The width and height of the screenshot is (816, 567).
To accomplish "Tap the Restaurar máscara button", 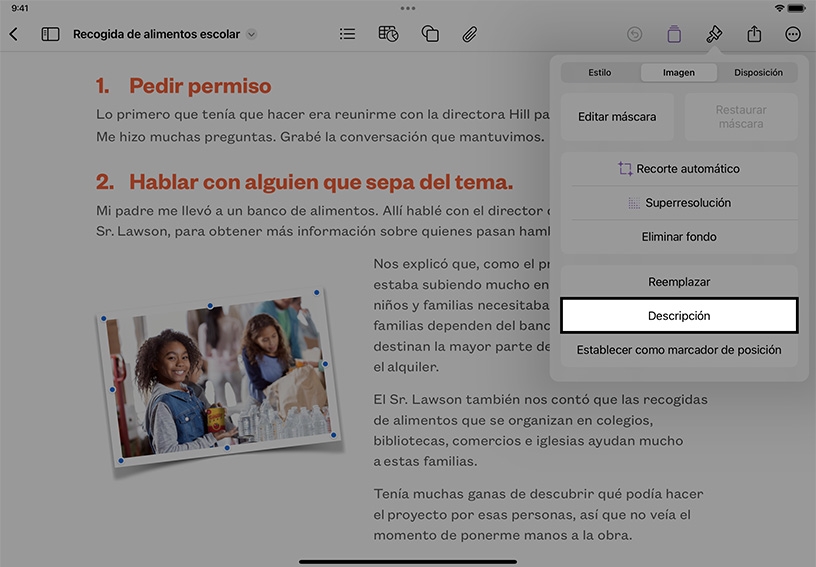I will tap(741, 117).
